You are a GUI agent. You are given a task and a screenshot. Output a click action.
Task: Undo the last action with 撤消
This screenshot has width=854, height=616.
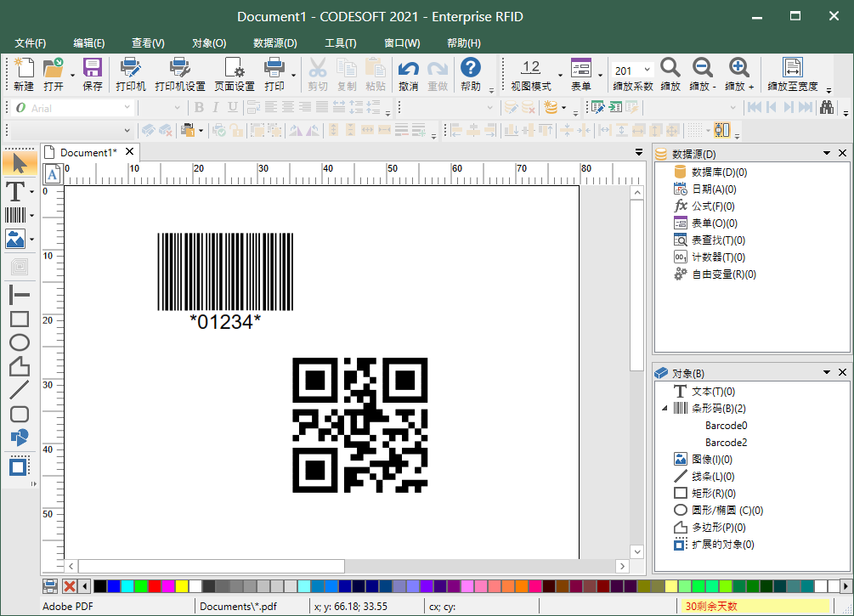point(408,74)
